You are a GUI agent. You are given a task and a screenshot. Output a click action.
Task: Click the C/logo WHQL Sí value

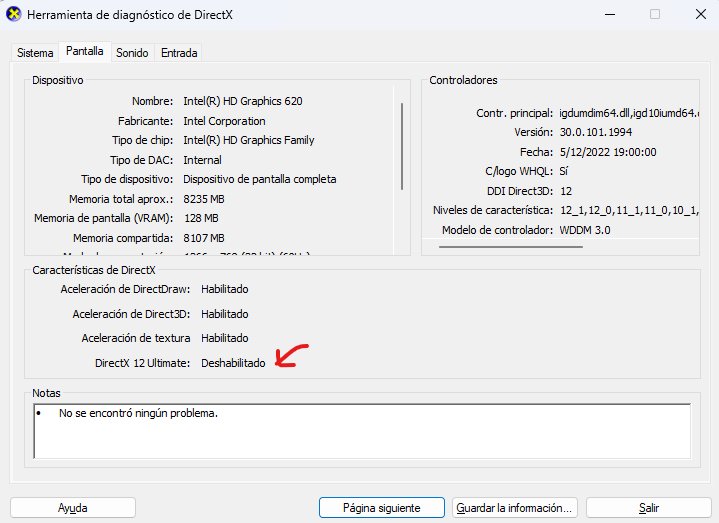[564, 171]
